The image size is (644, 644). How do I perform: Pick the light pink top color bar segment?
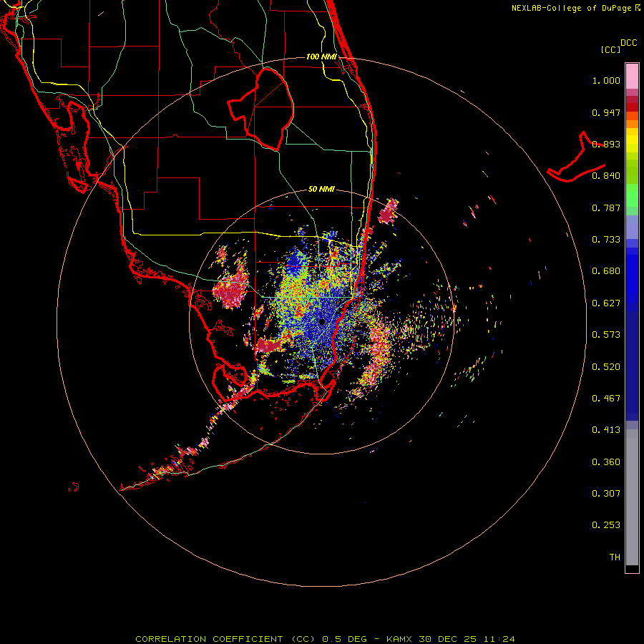coord(632,77)
